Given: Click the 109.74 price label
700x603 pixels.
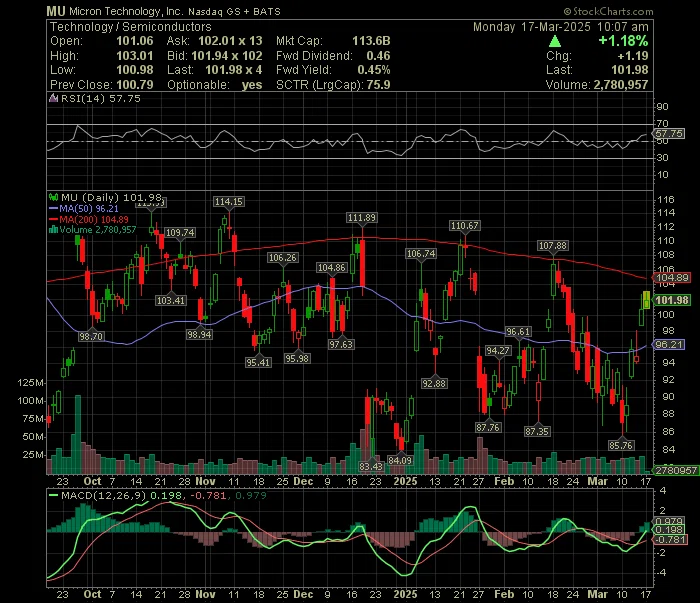Looking at the screenshot, I should [x=180, y=233].
